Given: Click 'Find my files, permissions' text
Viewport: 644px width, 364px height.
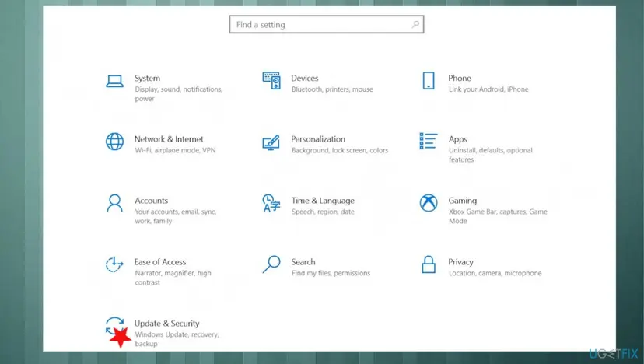Looking at the screenshot, I should [x=331, y=273].
